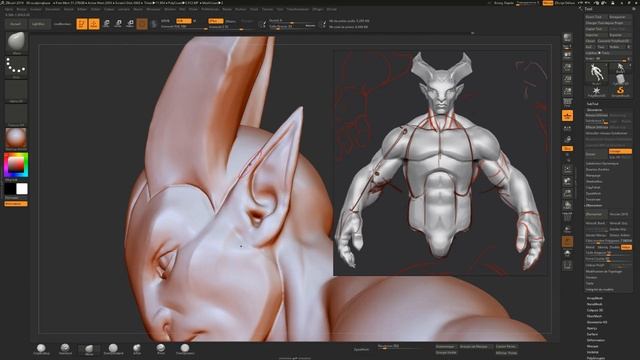Click the Exporter button in Tool panel

[x=620, y=35]
